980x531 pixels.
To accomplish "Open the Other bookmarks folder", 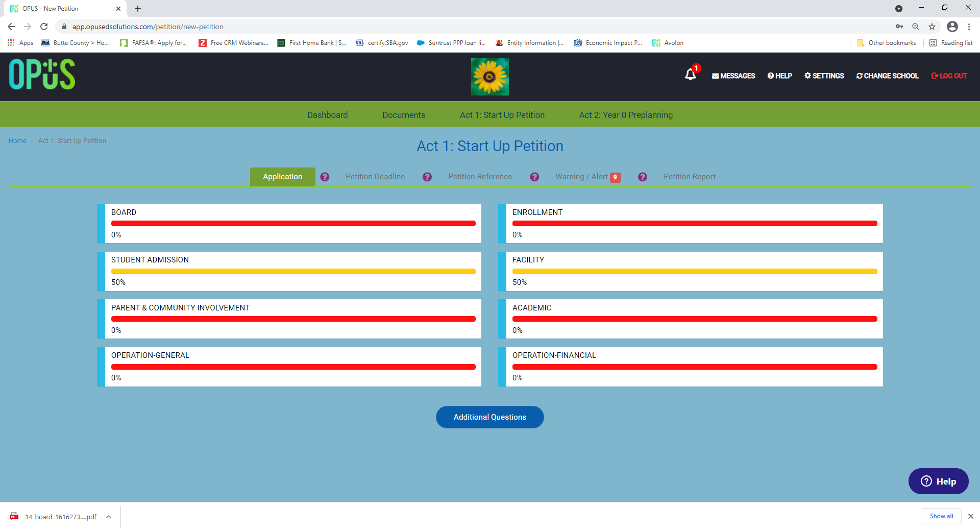I will [887, 43].
